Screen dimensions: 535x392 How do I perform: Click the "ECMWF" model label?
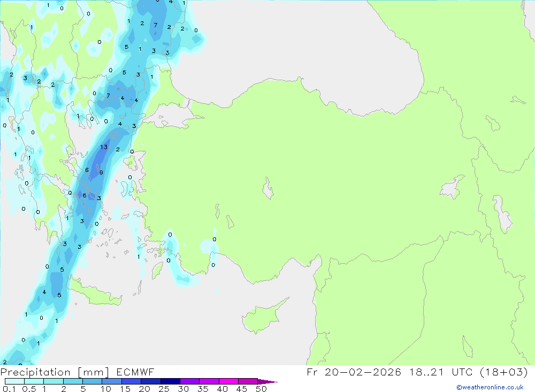pos(135,372)
